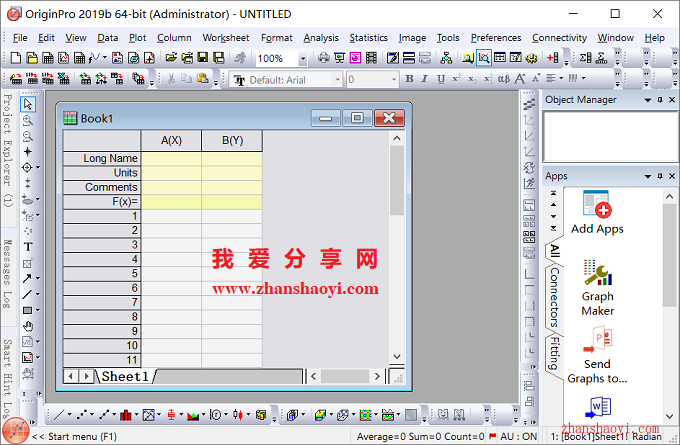Open Project Explorer toolbar icon

[468, 58]
